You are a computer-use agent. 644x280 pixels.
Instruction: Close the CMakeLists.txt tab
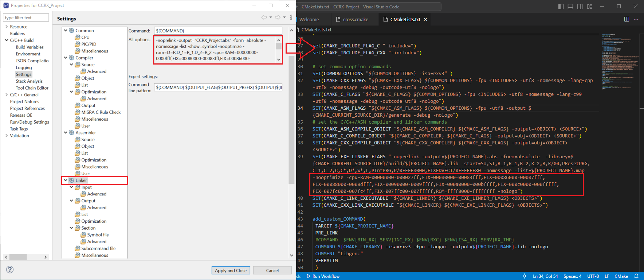pyautogui.click(x=425, y=19)
